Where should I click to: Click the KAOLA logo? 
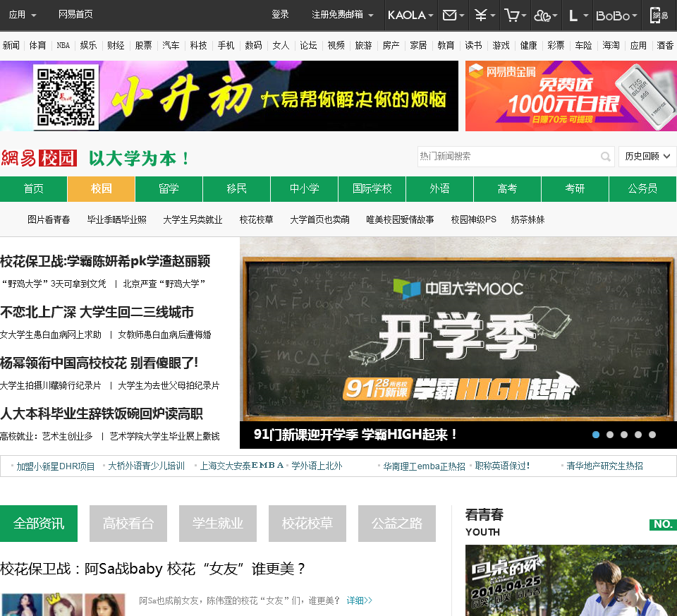(406, 15)
